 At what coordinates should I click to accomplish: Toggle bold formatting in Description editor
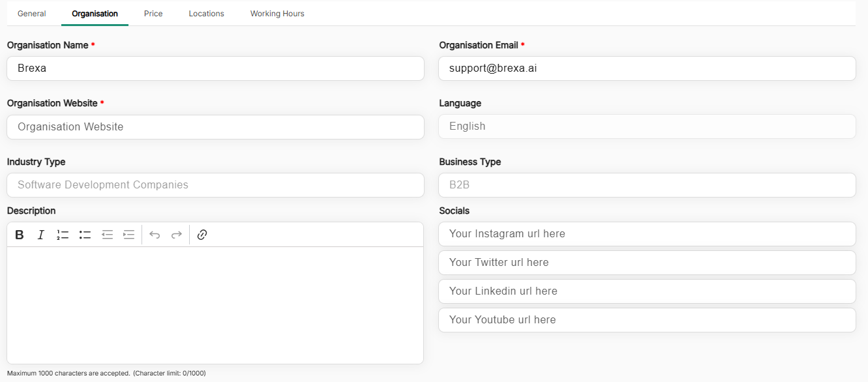click(20, 235)
